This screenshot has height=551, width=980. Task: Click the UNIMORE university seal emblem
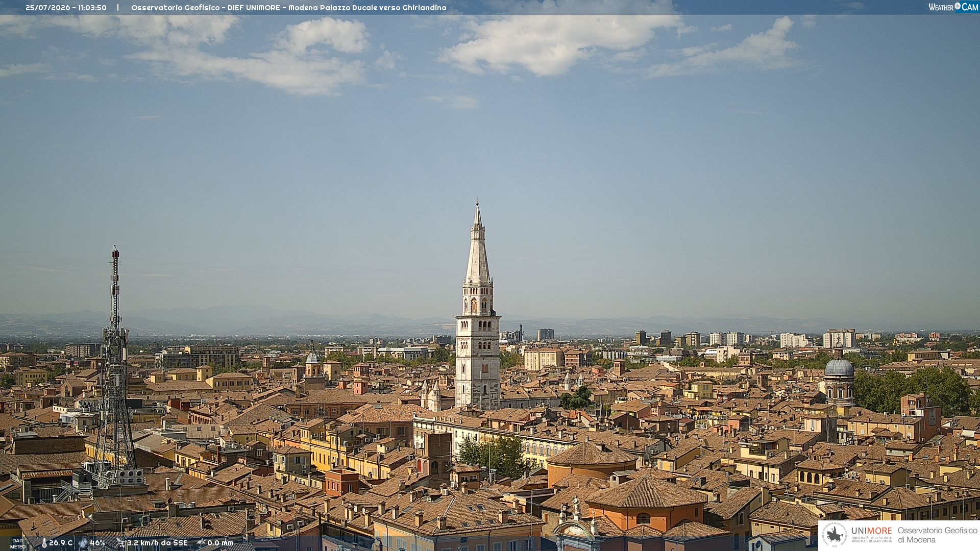click(835, 535)
